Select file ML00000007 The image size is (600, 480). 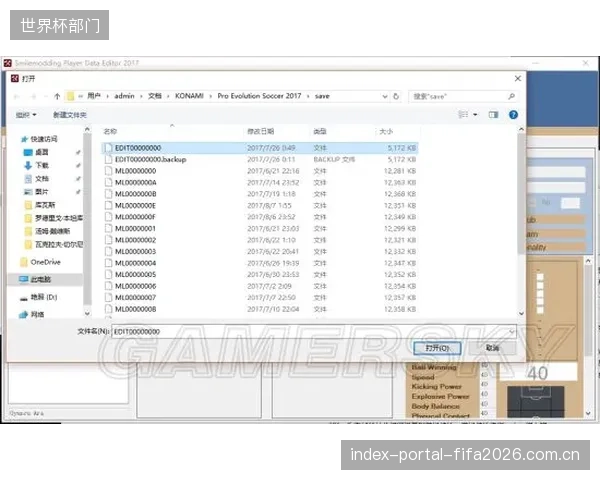tap(260, 297)
